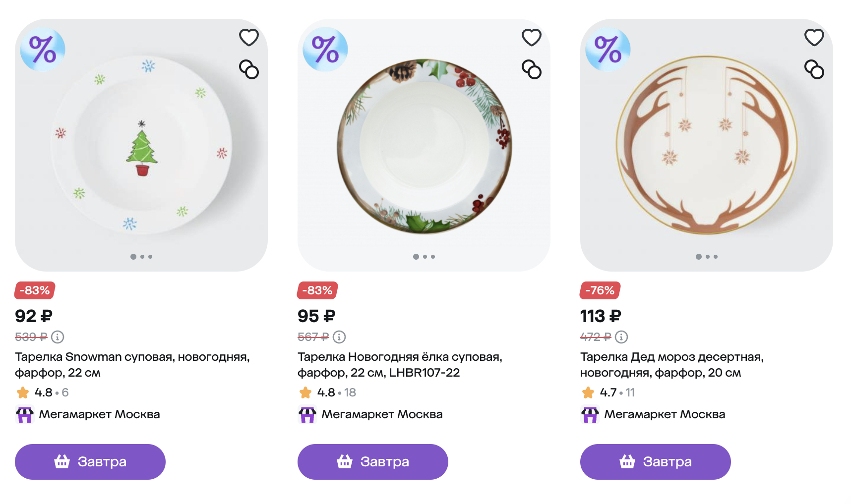The height and width of the screenshot is (504, 851).
Task: Compare the Snowman plate using circles icon
Action: click(x=248, y=69)
